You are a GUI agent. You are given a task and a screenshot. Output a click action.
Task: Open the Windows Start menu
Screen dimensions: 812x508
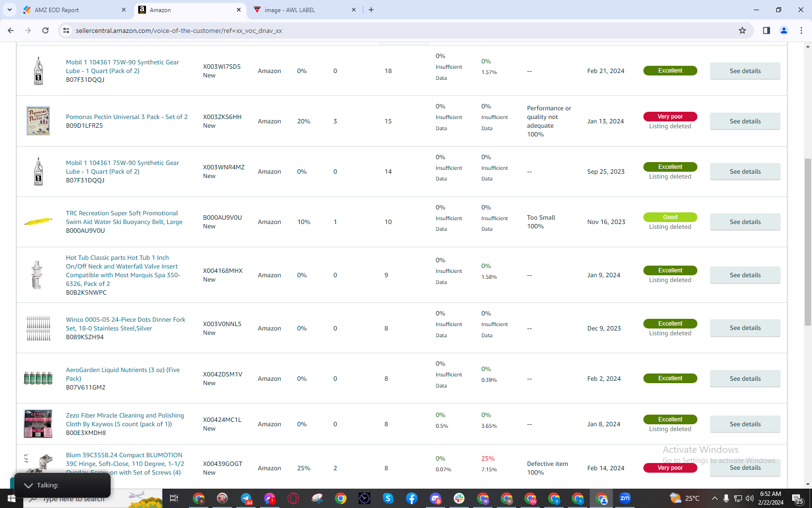tap(12, 498)
